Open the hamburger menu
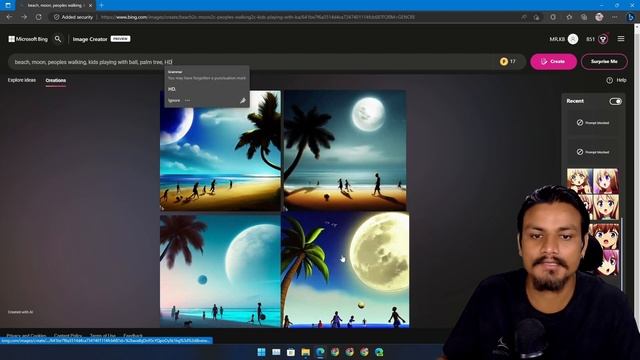Screen dimensions: 640x360 coord(621,39)
